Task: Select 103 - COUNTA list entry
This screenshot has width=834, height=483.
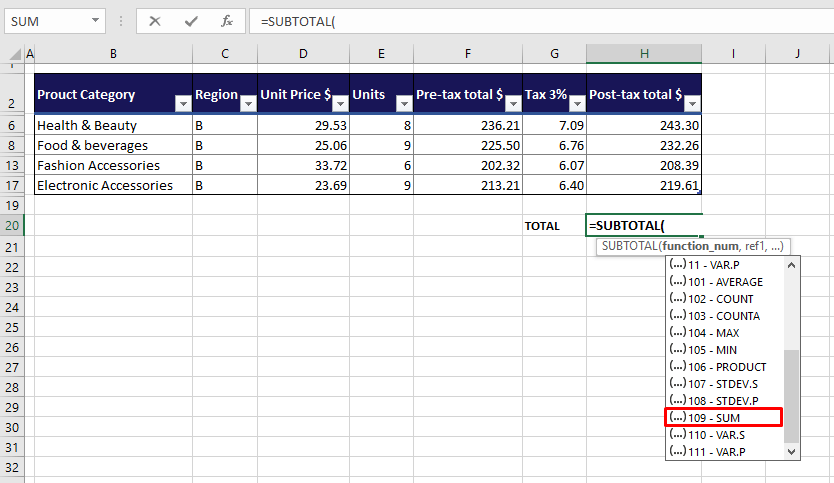Action: coord(723,315)
